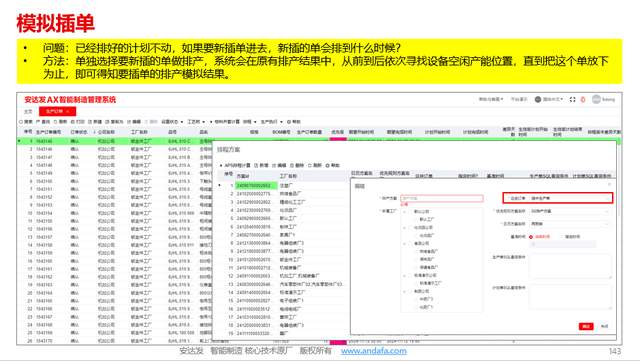This screenshot has height=361, width=640.
Task: Click the print icon in main toolbar
Action: [73, 122]
